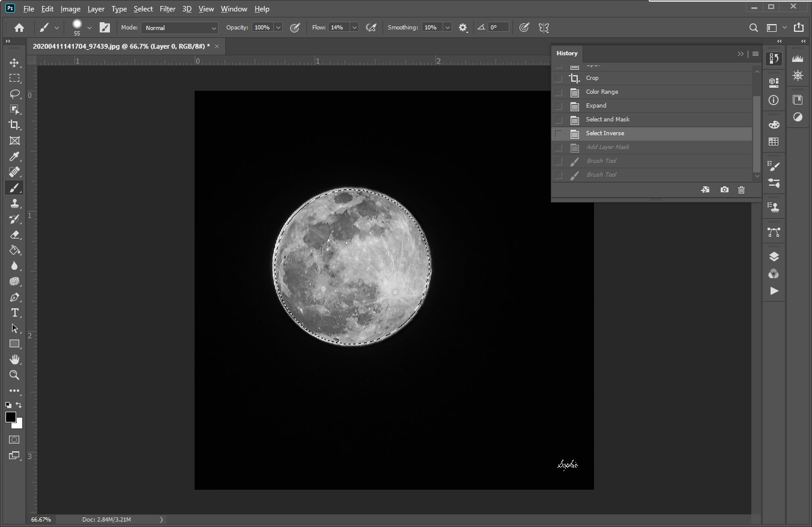This screenshot has height=527, width=812.
Task: Open the Adjustments panel icon
Action: click(x=798, y=117)
